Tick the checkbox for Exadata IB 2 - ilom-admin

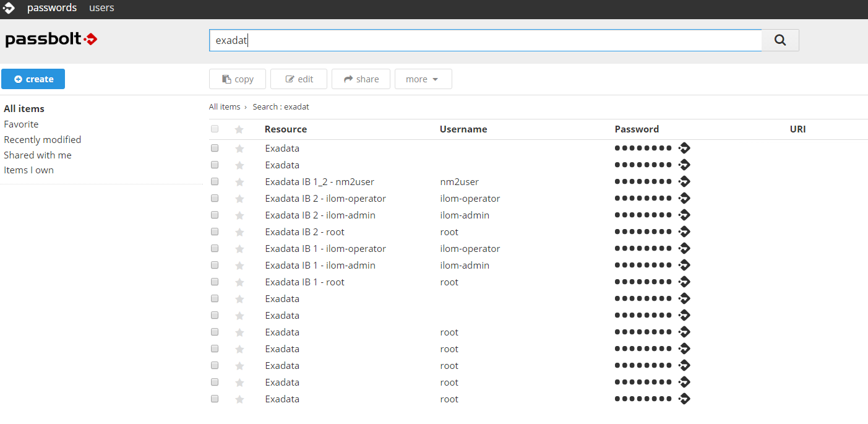pyautogui.click(x=215, y=215)
